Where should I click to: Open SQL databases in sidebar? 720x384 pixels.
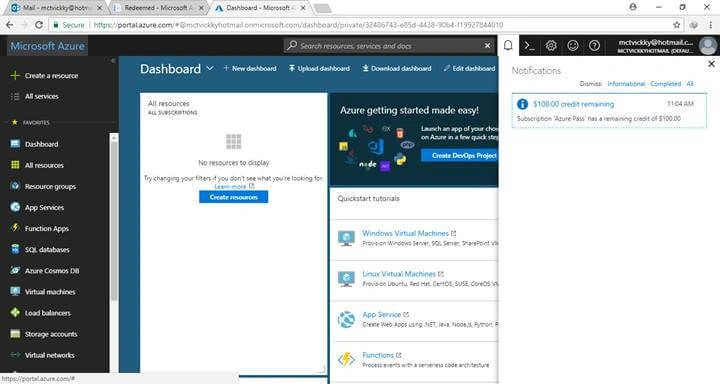47,249
